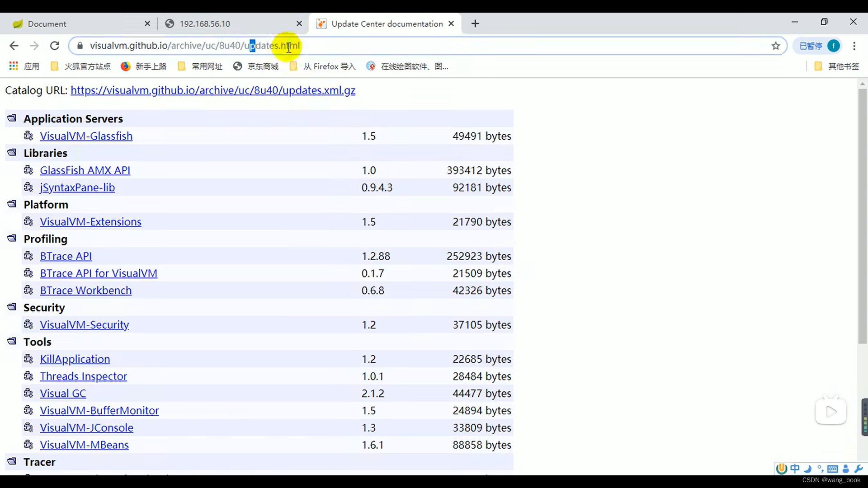Click the module icon beside BTrace Workbench

point(28,290)
